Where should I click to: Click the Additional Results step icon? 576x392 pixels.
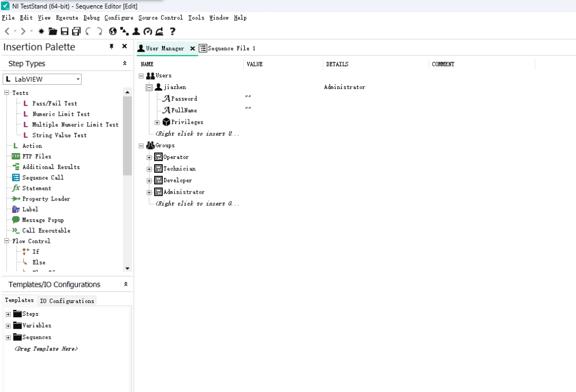click(x=16, y=167)
